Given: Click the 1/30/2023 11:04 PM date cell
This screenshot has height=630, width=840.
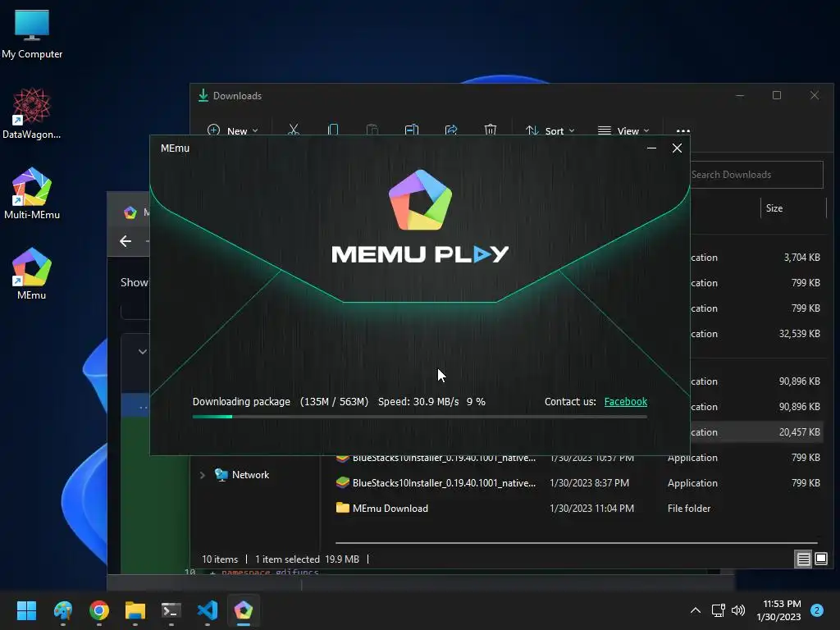Looking at the screenshot, I should click(591, 509).
